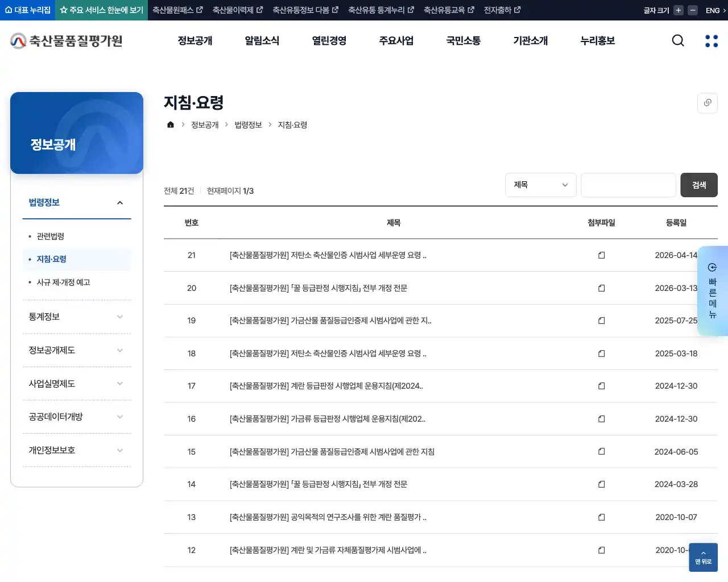Screen dimensions: 728x582
Task: Select the 주요사업 menu item
Action: click(396, 40)
